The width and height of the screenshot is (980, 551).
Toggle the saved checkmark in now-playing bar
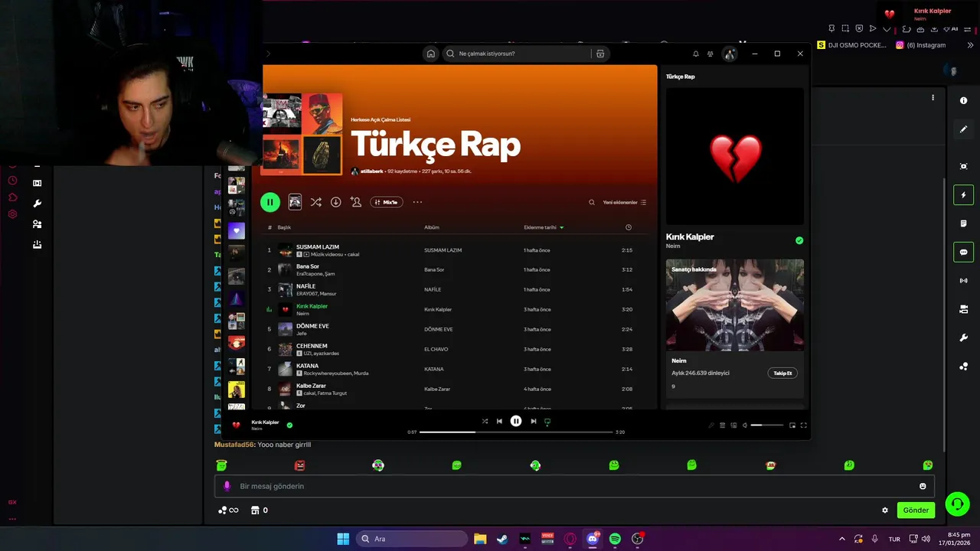pyautogui.click(x=289, y=425)
